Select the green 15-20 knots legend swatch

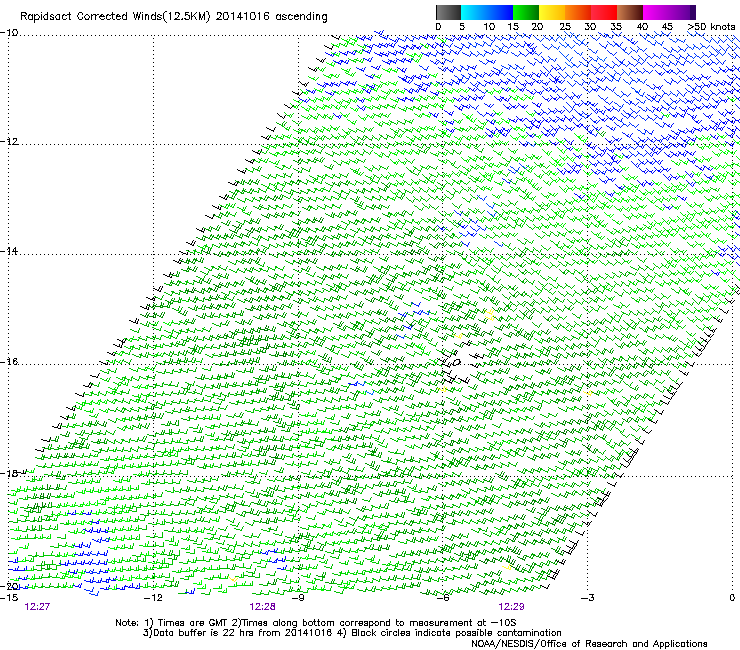coord(525,12)
